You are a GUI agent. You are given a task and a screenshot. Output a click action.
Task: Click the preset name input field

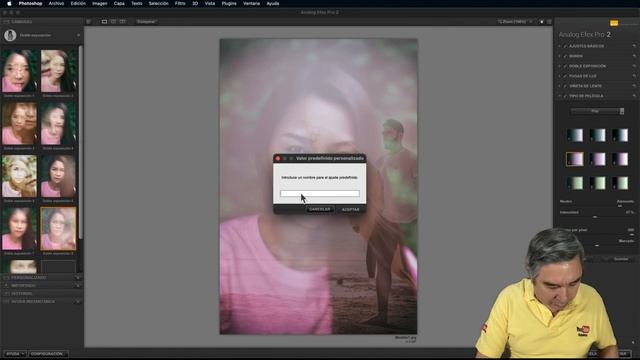pyautogui.click(x=320, y=193)
